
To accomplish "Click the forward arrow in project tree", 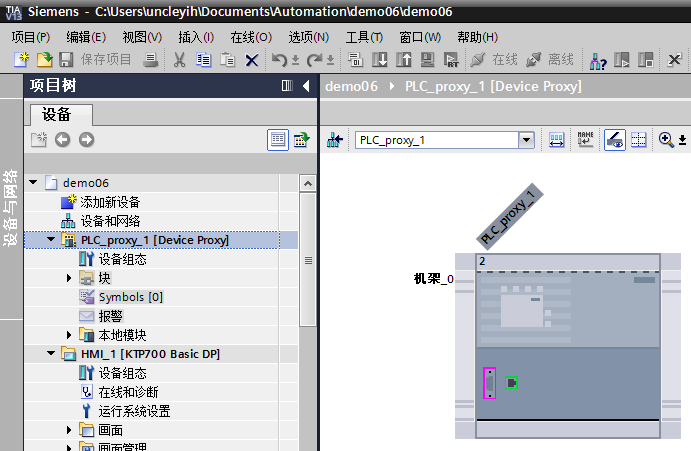I will (x=86, y=140).
